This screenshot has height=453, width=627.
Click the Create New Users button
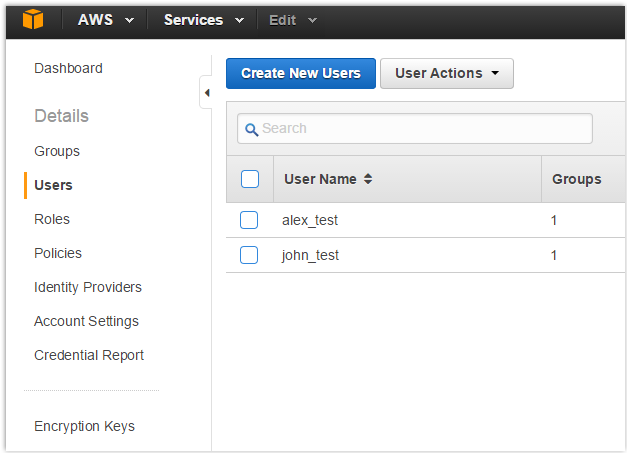click(300, 73)
